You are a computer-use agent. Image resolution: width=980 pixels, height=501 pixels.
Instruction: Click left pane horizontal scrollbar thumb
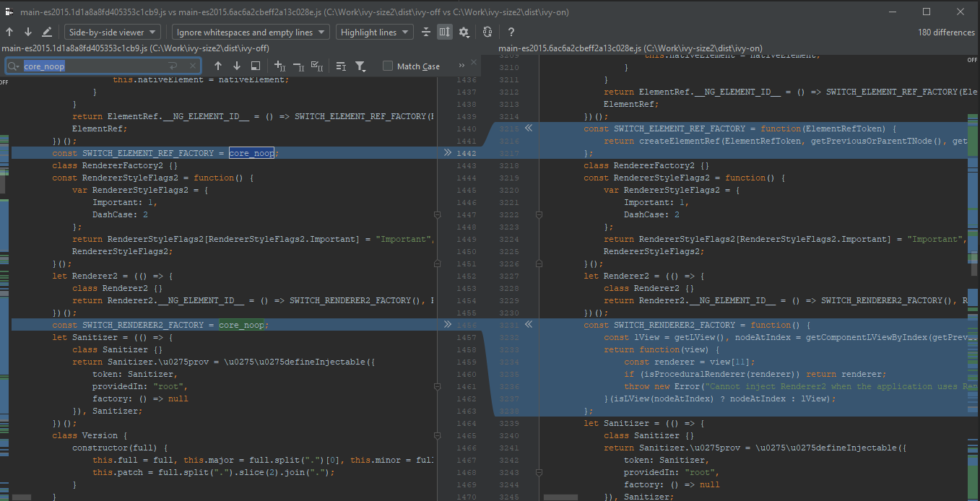[22, 497]
